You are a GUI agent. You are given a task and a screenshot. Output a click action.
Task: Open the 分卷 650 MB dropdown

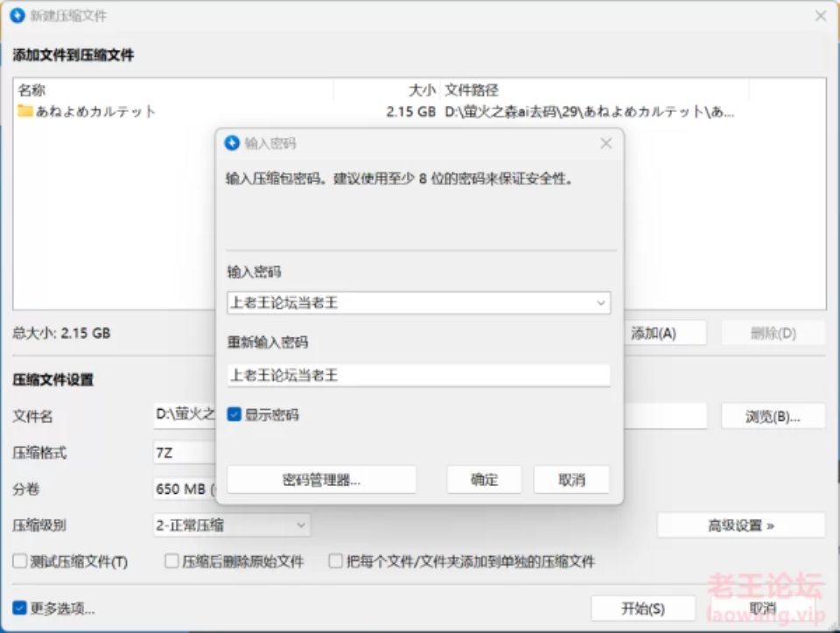click(184, 489)
